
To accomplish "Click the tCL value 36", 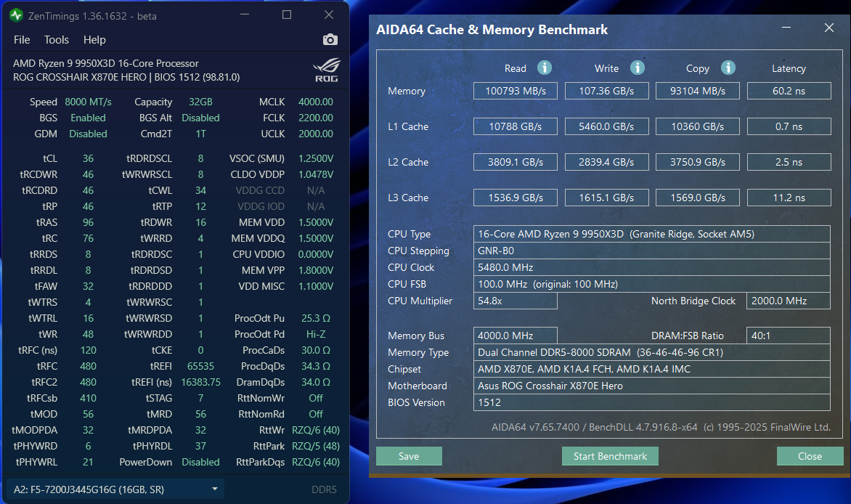I will [88, 158].
